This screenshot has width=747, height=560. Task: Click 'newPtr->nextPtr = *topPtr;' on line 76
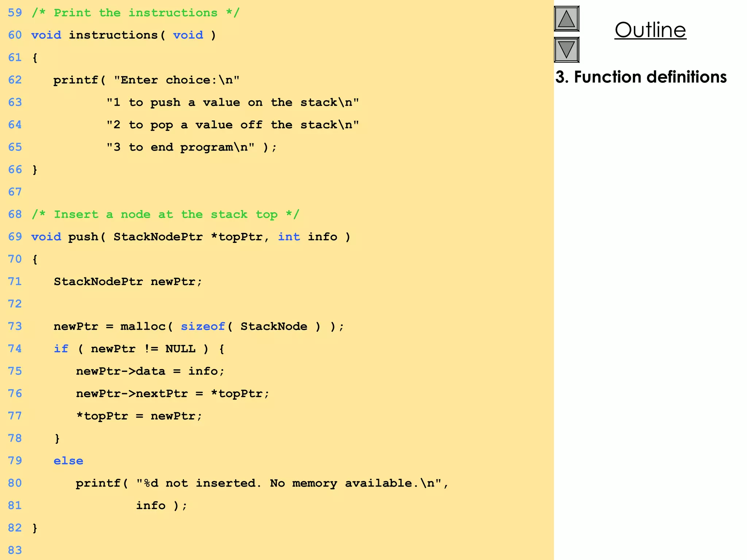[x=173, y=394]
